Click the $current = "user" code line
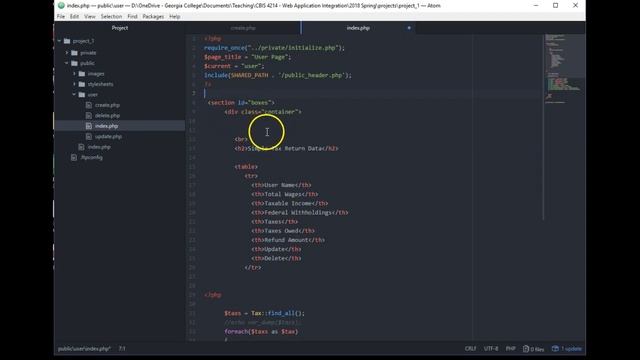 [234, 66]
